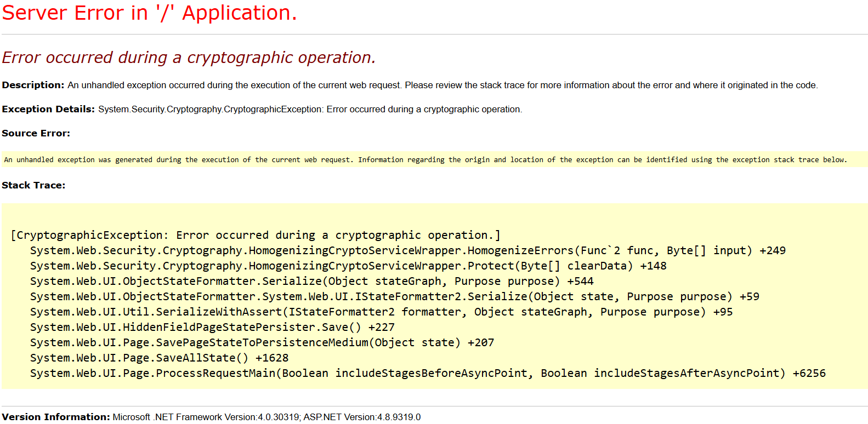Click the HiddenFieldPageStatePersister.Save() line
This screenshot has width=868, height=424.
(212, 327)
